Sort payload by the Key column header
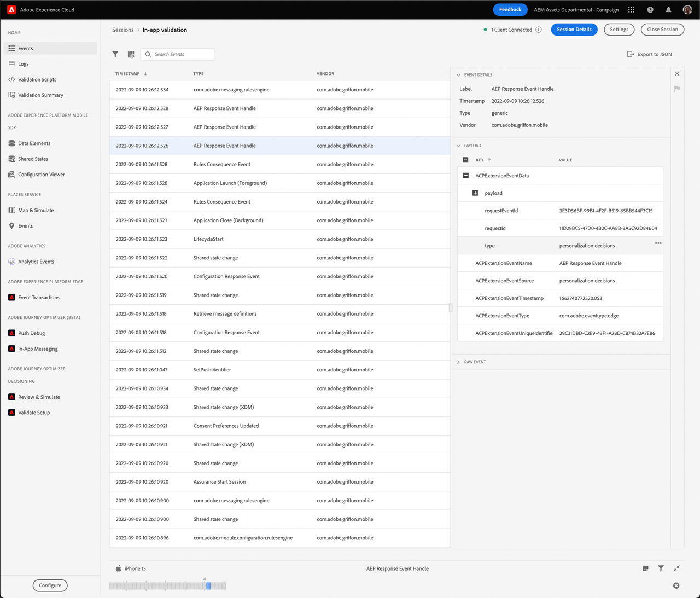 pos(483,160)
